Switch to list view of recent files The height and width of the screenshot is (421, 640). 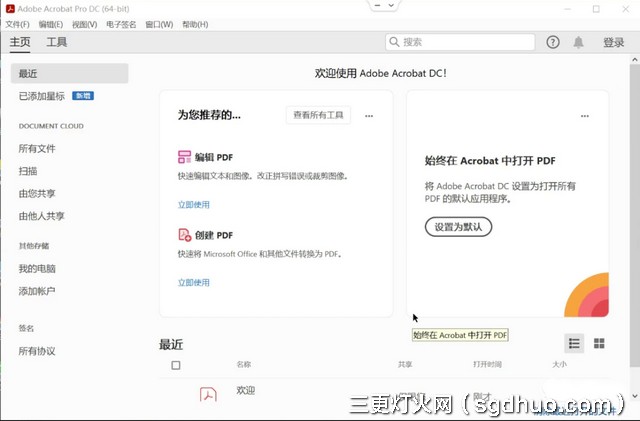point(574,343)
